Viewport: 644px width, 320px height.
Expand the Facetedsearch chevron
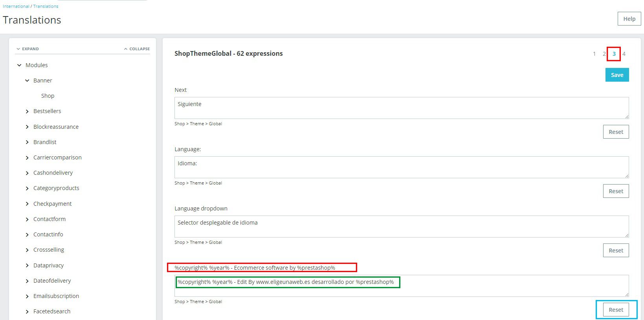pos(27,312)
